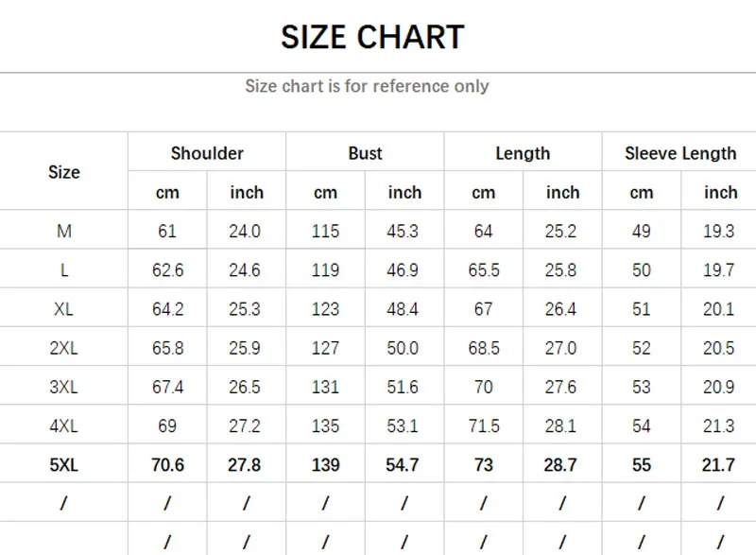Click bust inch value 45.3 for M
This screenshot has width=756, height=555.
coord(404,231)
